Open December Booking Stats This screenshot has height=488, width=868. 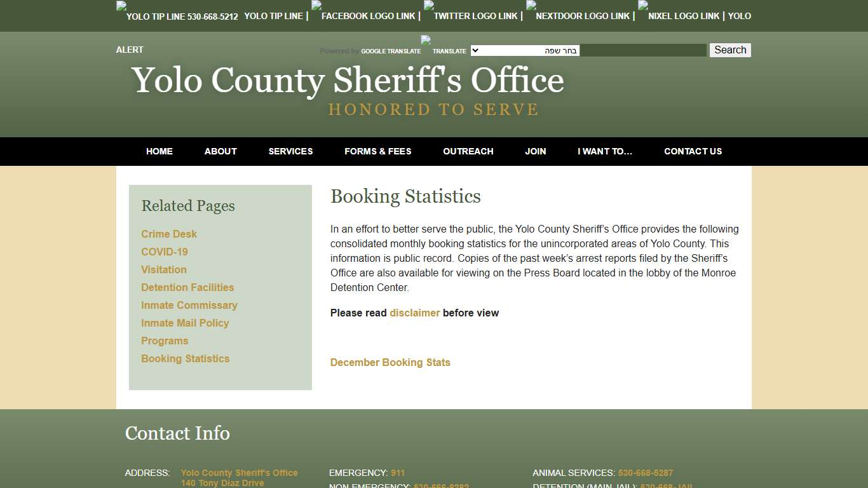[390, 362]
